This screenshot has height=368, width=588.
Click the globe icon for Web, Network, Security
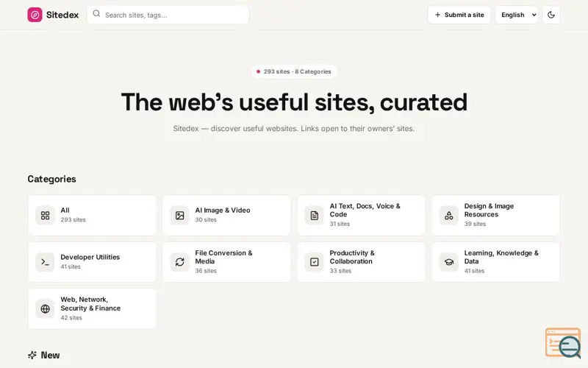pos(45,308)
